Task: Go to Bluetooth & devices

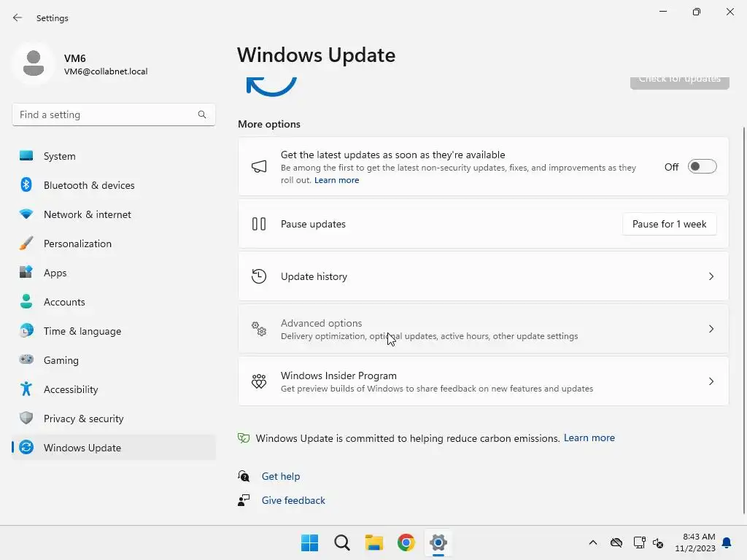Action: (114, 184)
